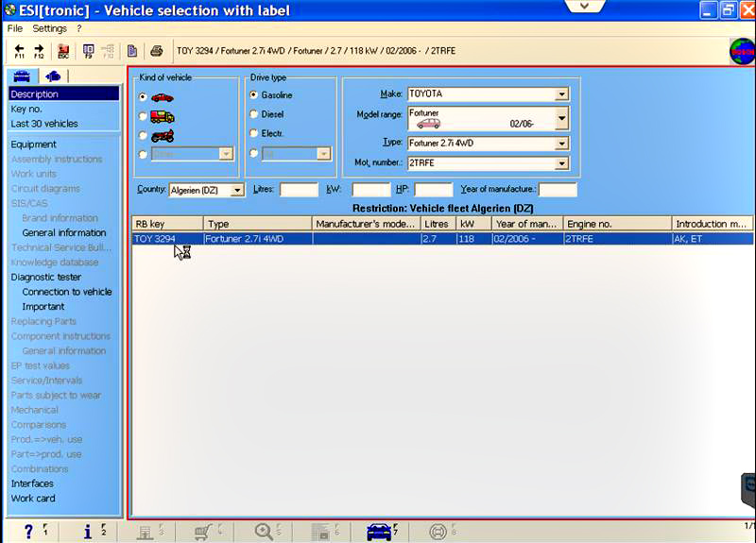756x543 pixels.
Task: Sort by RB key column header
Action: 167,224
